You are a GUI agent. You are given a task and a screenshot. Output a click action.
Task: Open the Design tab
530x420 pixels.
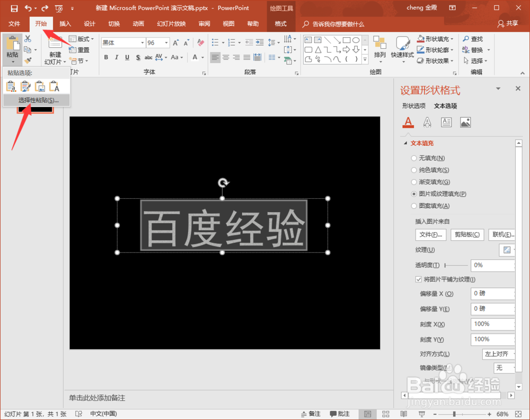point(90,24)
